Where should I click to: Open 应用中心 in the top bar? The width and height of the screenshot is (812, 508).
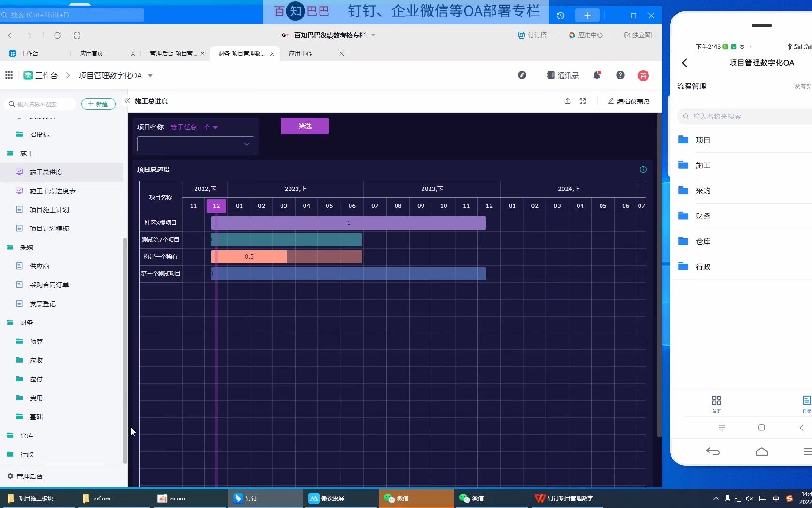[x=586, y=35]
